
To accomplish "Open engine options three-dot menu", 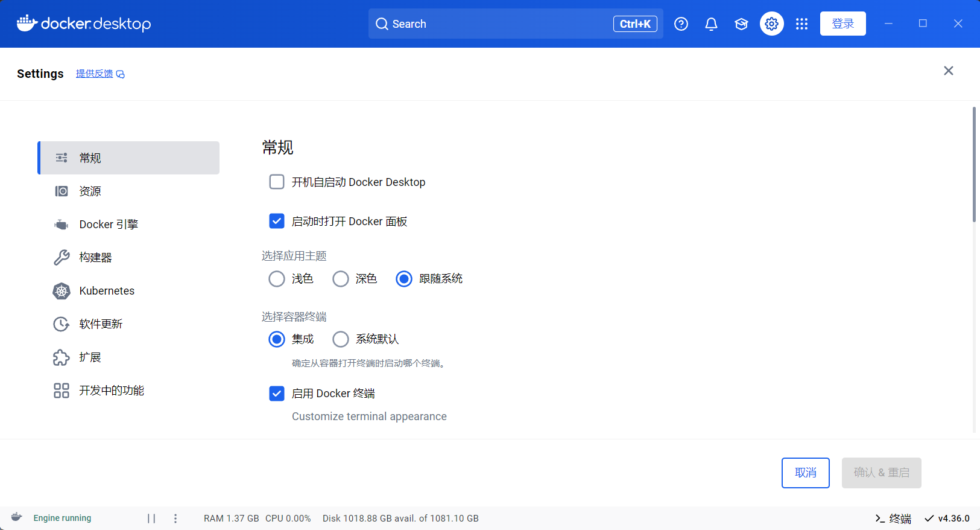I will coord(175,519).
